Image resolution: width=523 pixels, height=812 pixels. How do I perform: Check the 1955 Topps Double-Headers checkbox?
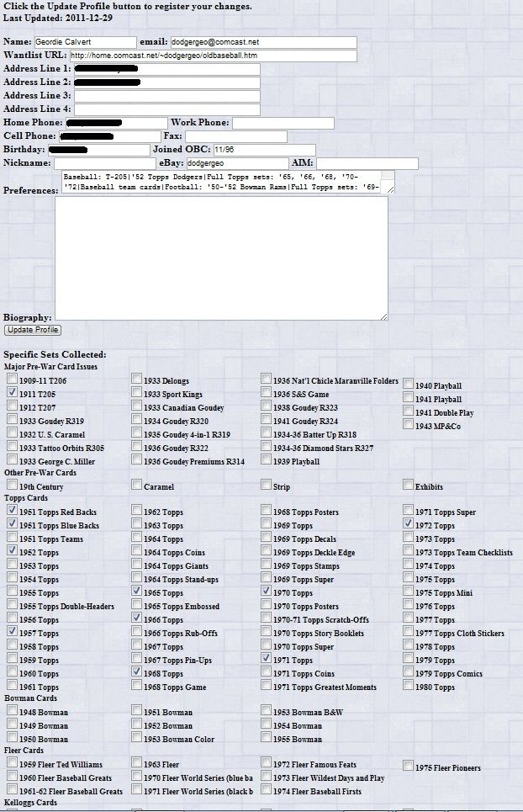click(12, 604)
